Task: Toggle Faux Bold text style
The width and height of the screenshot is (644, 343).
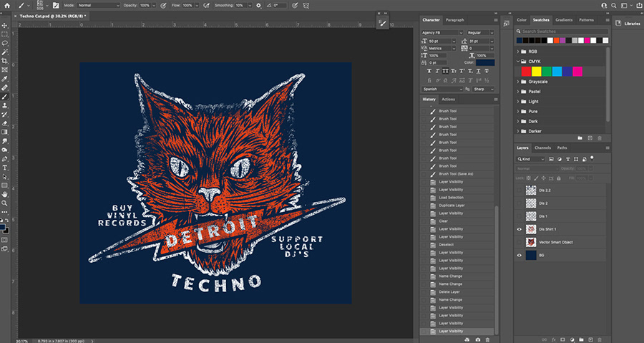Action: [x=429, y=72]
